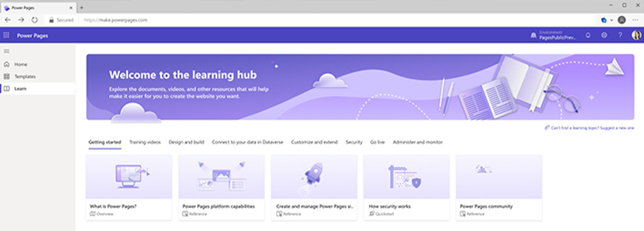The width and height of the screenshot is (644, 231).
Task: Close the Power Pages browser tab
Action: click(72, 8)
